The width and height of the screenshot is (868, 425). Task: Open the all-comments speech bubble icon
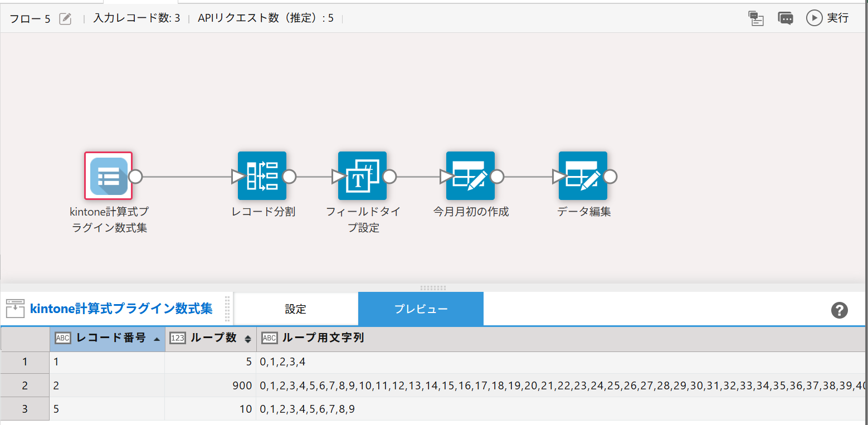pyautogui.click(x=786, y=18)
